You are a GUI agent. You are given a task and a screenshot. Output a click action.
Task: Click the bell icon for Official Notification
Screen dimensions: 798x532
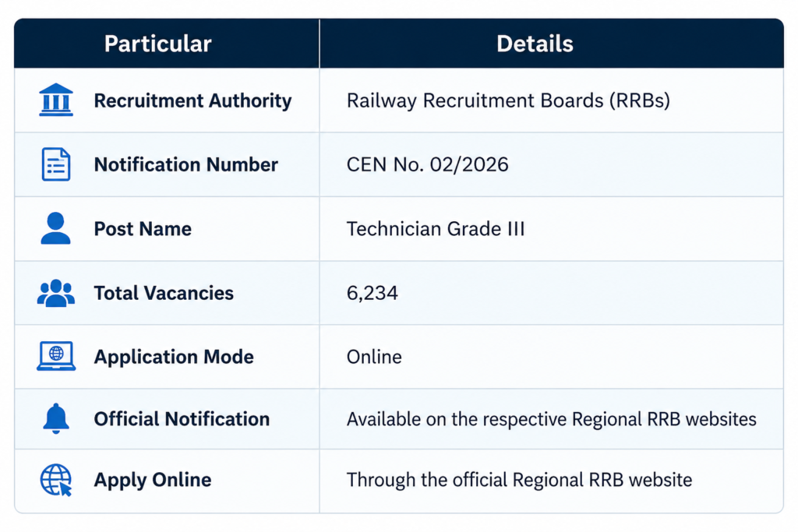point(56,418)
